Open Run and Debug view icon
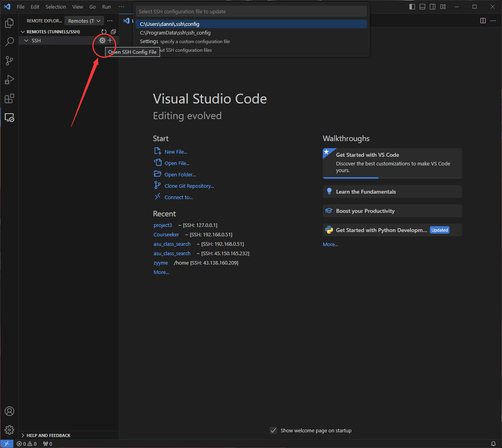The height and width of the screenshot is (448, 502). coord(9,80)
